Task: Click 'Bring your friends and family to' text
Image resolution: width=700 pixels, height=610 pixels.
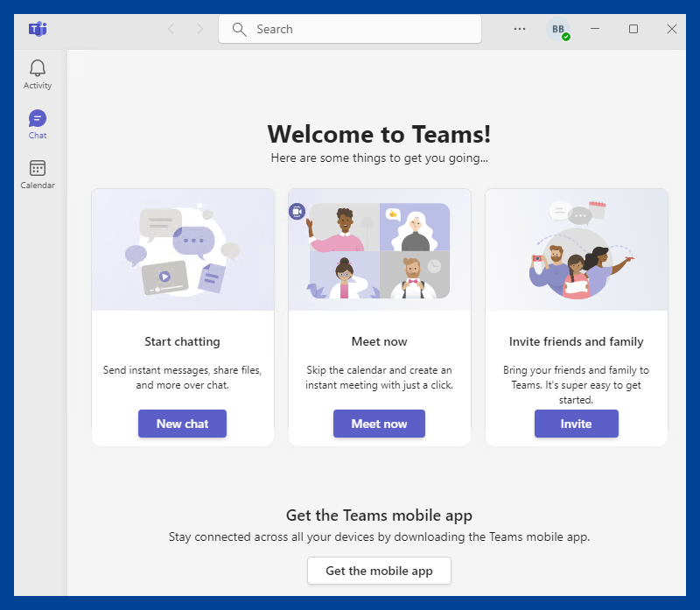Action: [x=577, y=370]
